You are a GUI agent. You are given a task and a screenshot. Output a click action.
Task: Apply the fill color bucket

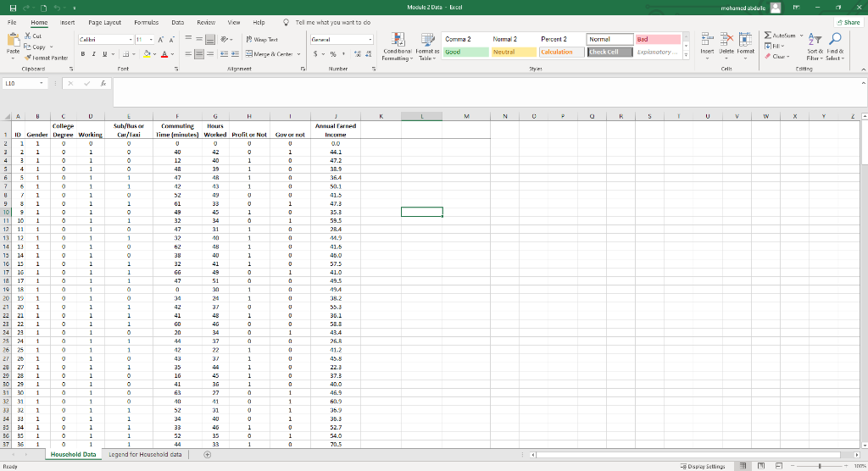(x=147, y=54)
